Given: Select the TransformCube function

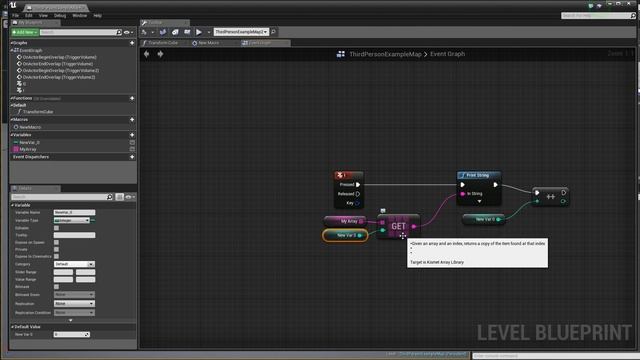Looking at the screenshot, I should 36,111.
